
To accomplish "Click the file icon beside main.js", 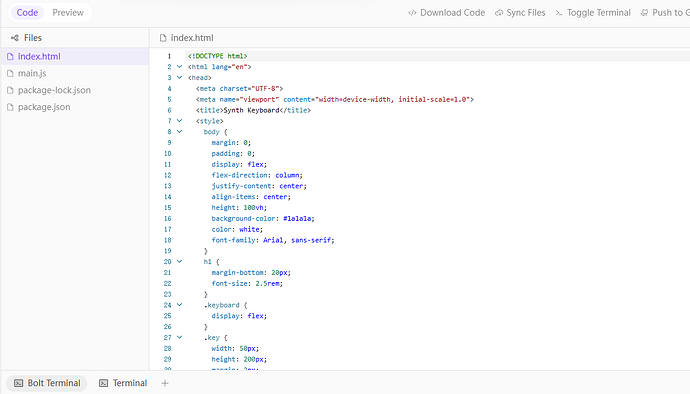I will [10, 73].
